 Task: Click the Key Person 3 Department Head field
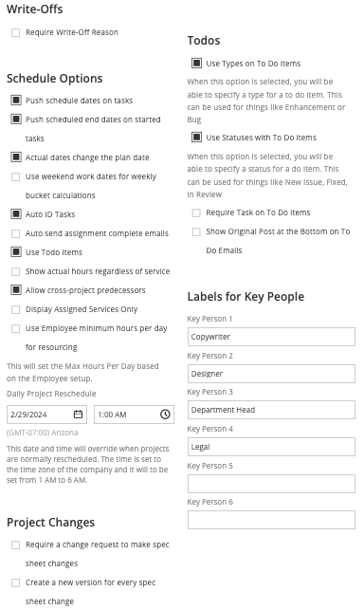271,410
